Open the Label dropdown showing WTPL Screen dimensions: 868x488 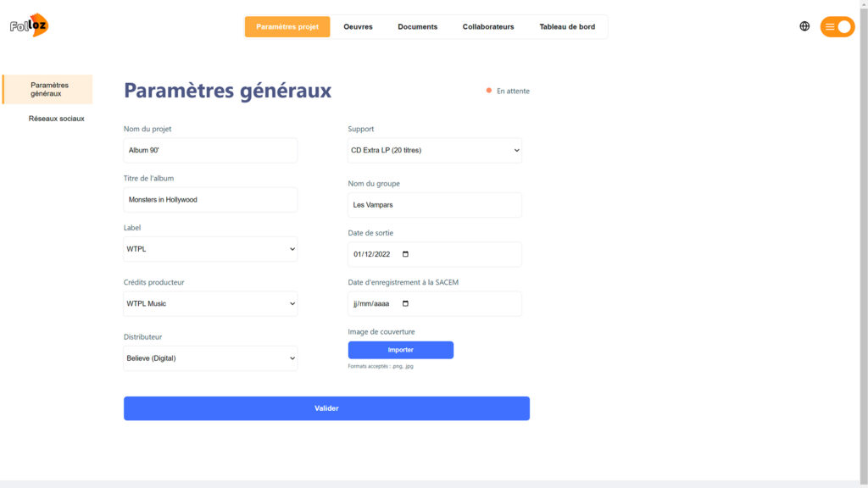click(x=210, y=249)
